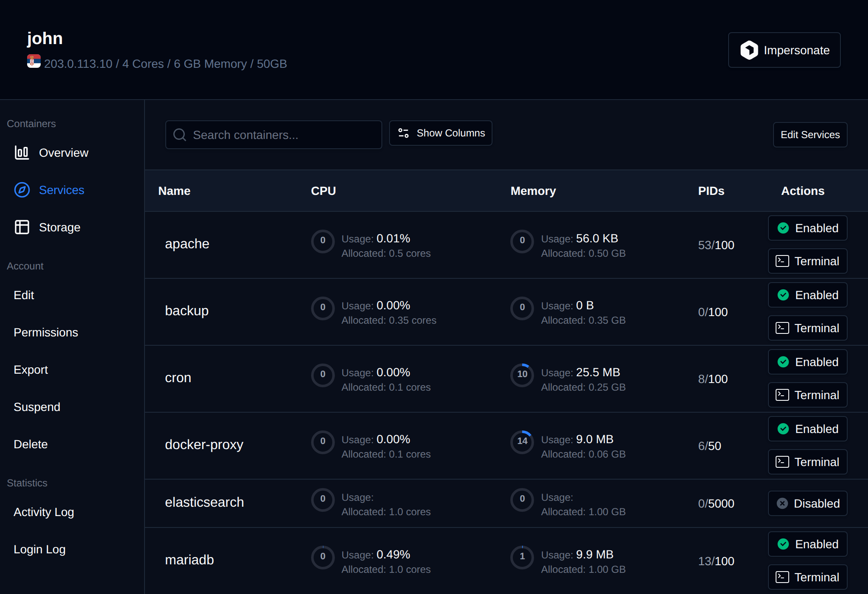Launch Terminal for backup
868x594 pixels.
click(x=808, y=328)
